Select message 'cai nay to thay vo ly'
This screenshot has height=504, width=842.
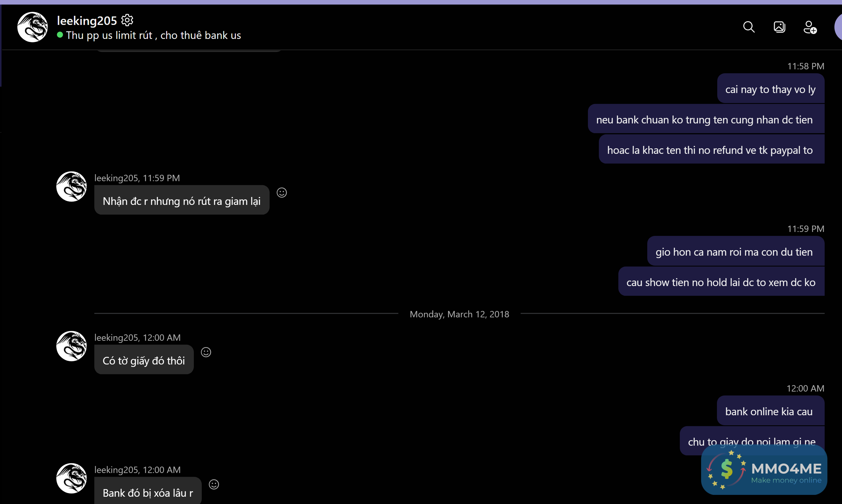point(770,89)
